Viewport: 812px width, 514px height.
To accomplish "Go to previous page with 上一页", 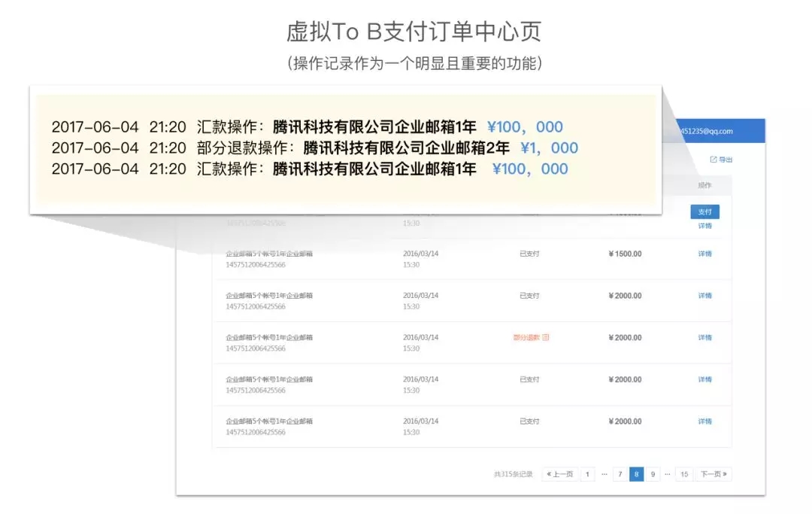I will point(560,474).
